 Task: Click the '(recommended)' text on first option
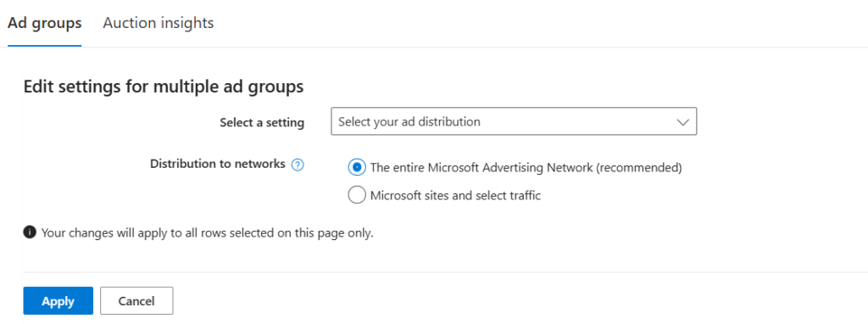[639, 167]
